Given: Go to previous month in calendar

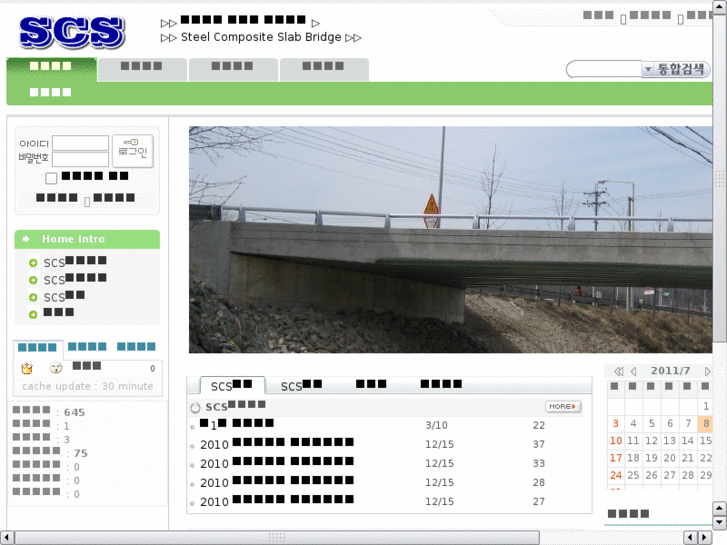Looking at the screenshot, I should [x=634, y=371].
